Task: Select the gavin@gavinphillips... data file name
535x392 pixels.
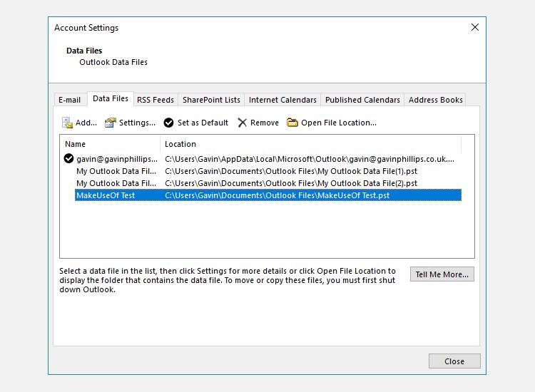Action: click(117, 159)
